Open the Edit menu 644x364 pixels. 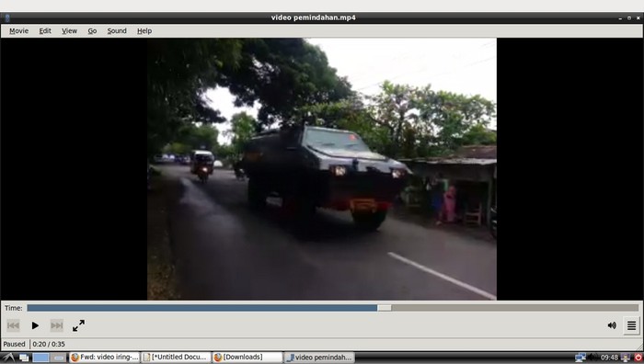point(45,30)
